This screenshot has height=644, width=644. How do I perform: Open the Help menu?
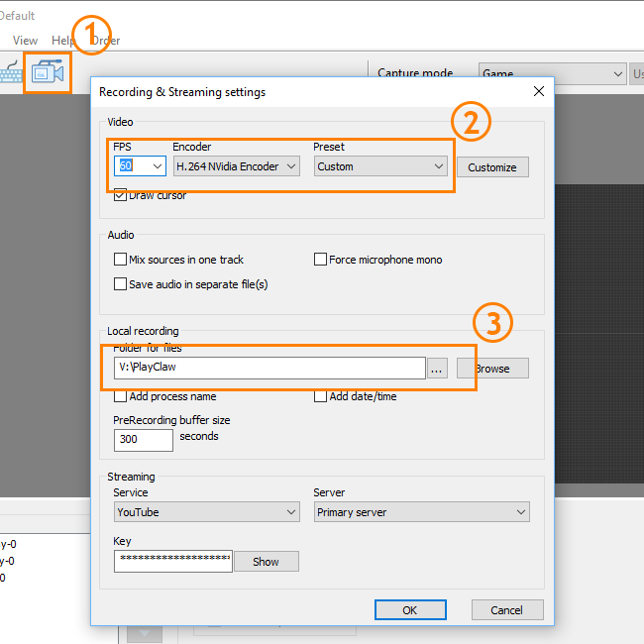[63, 41]
